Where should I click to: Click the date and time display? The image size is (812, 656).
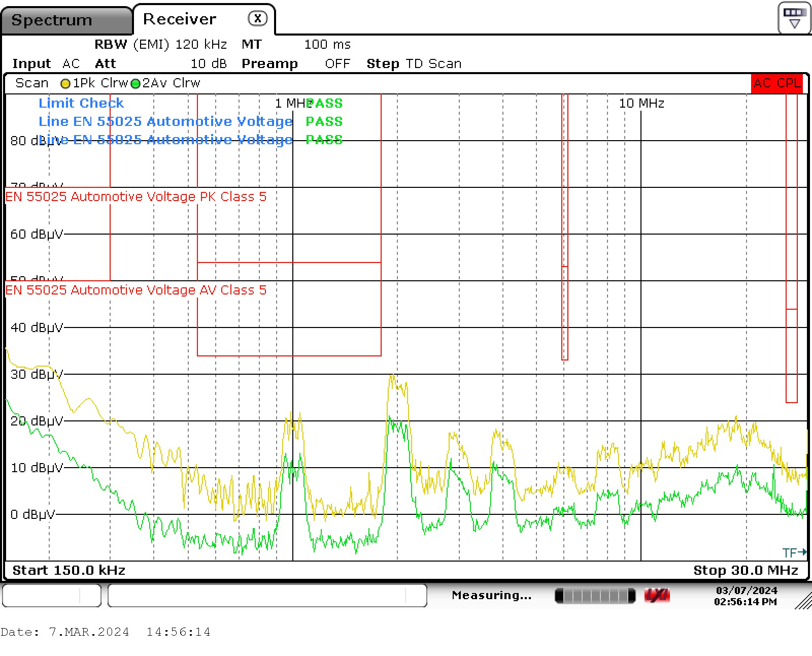[x=746, y=595]
